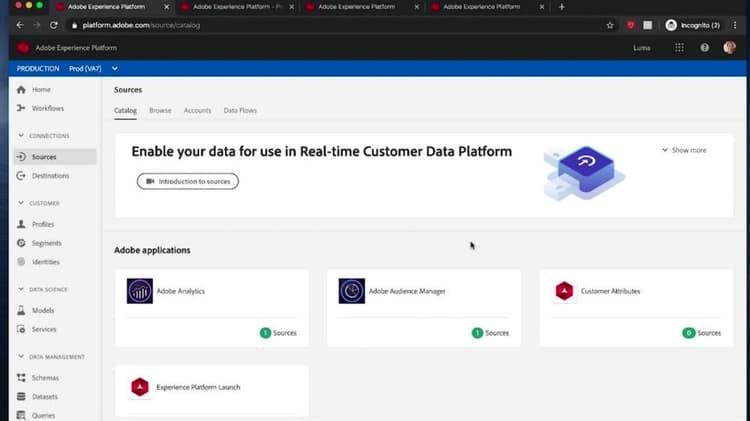Click the Adobe Audience Manager icon
Screen dimensions: 750x421
coord(351,291)
